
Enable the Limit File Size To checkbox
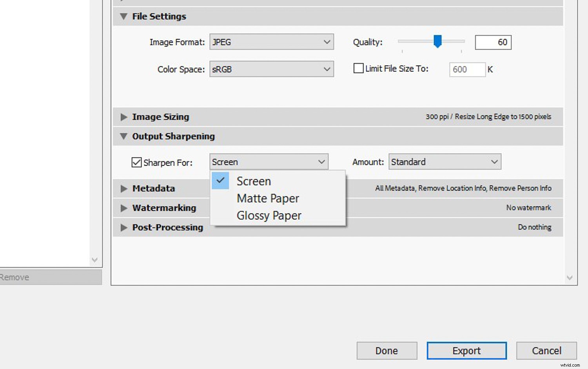tap(358, 69)
